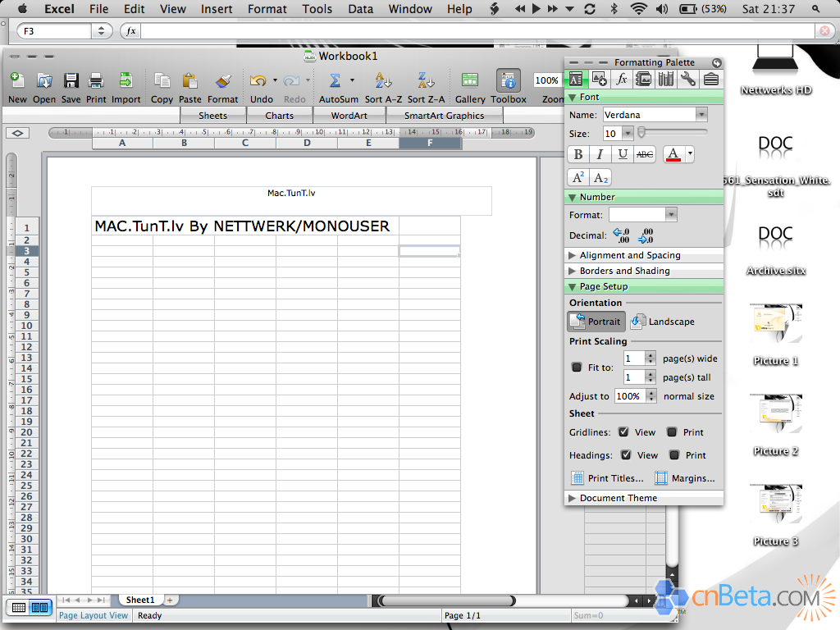Toggle the Toolbox toolbar icon
The width and height of the screenshot is (840, 630).
click(508, 80)
